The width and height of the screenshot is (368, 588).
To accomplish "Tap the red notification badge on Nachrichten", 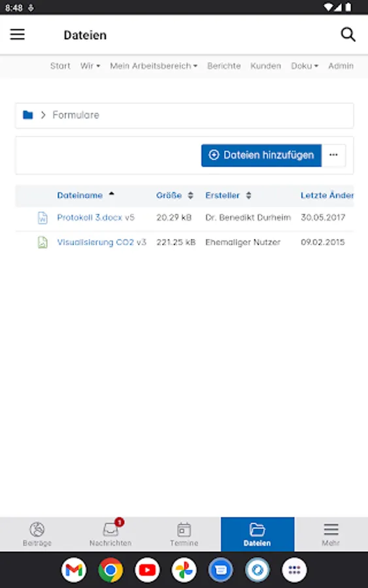I will coord(120,522).
